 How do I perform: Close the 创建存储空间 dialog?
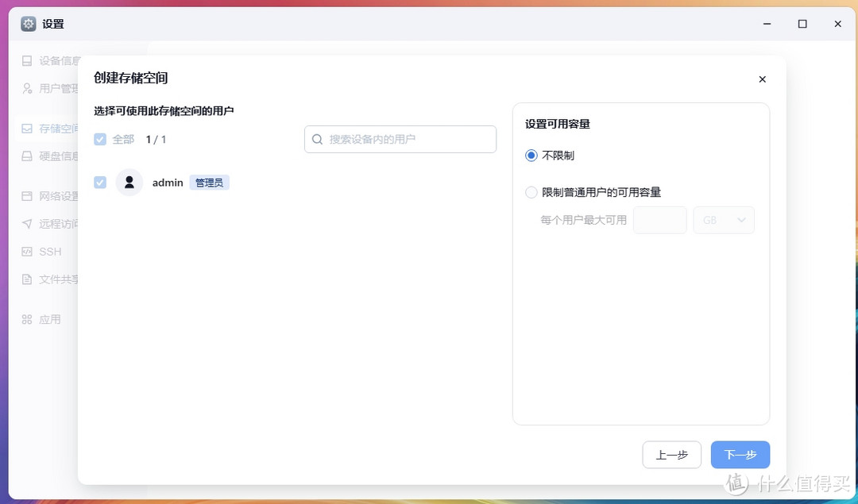[762, 79]
